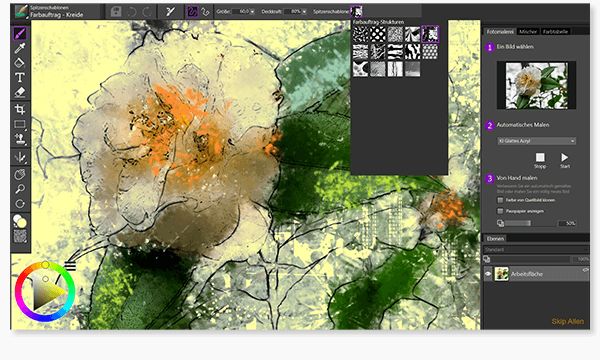This screenshot has width=600, height=360.
Task: Enable 'Farbe von Quellbild klonen' checkbox
Action: [500, 200]
